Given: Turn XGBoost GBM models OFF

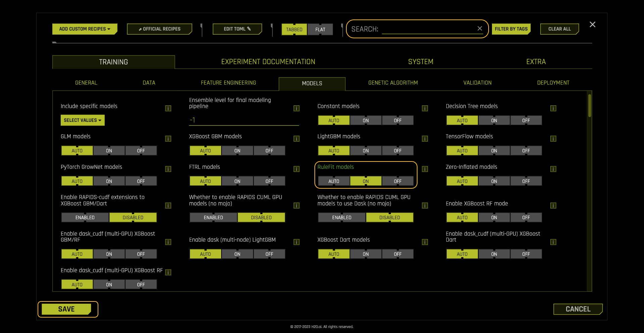Looking at the screenshot, I should [269, 150].
